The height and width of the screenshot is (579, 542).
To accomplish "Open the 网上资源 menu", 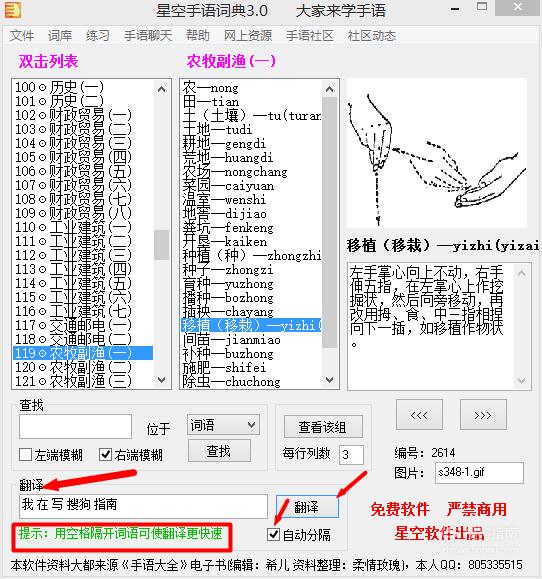I will point(248,36).
